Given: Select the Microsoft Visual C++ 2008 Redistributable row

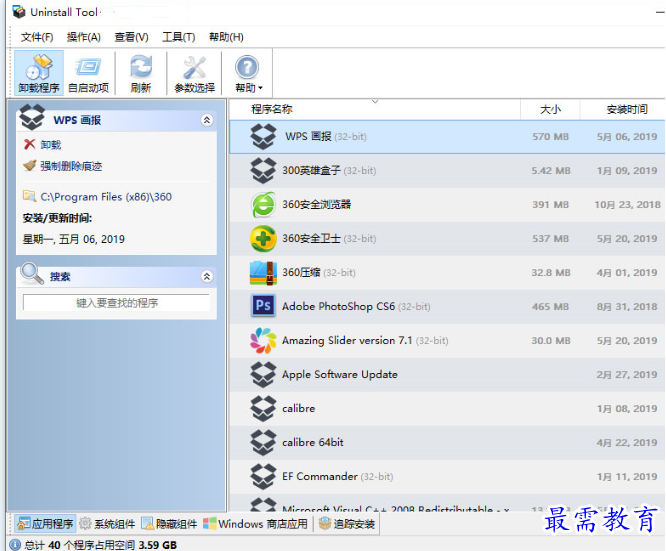Looking at the screenshot, I should [448, 503].
